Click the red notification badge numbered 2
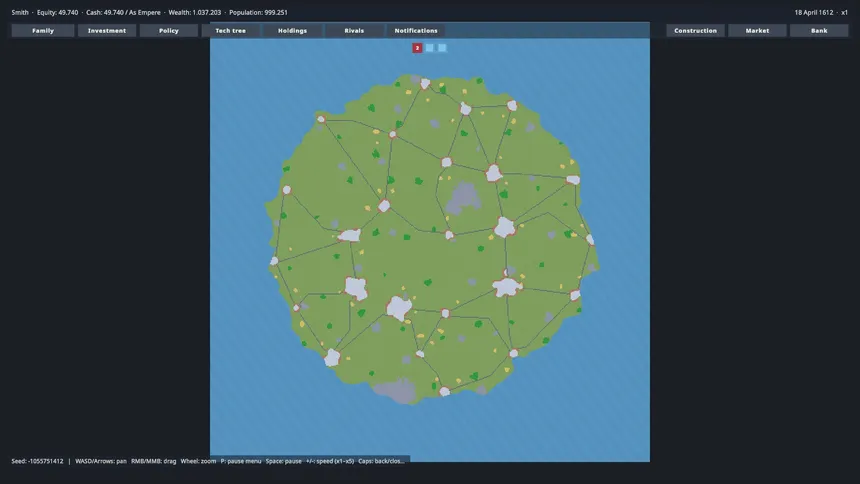This screenshot has height=484, width=860. [x=417, y=48]
